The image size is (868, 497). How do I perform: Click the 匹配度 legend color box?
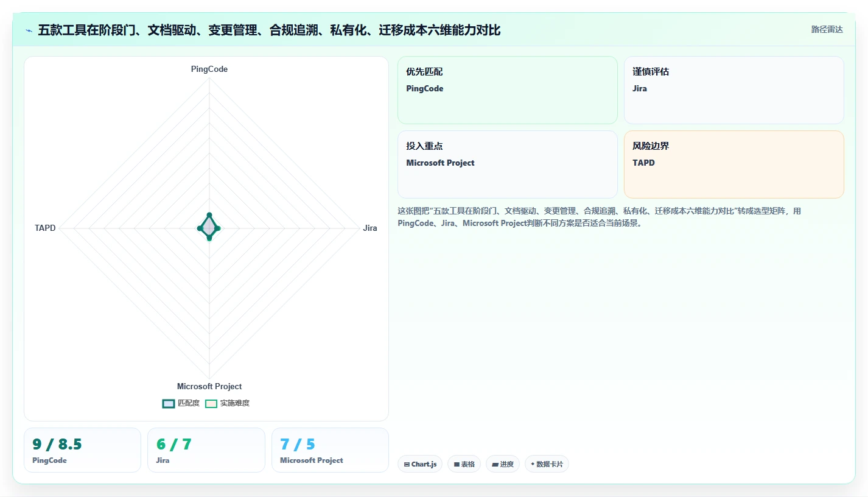click(x=169, y=403)
